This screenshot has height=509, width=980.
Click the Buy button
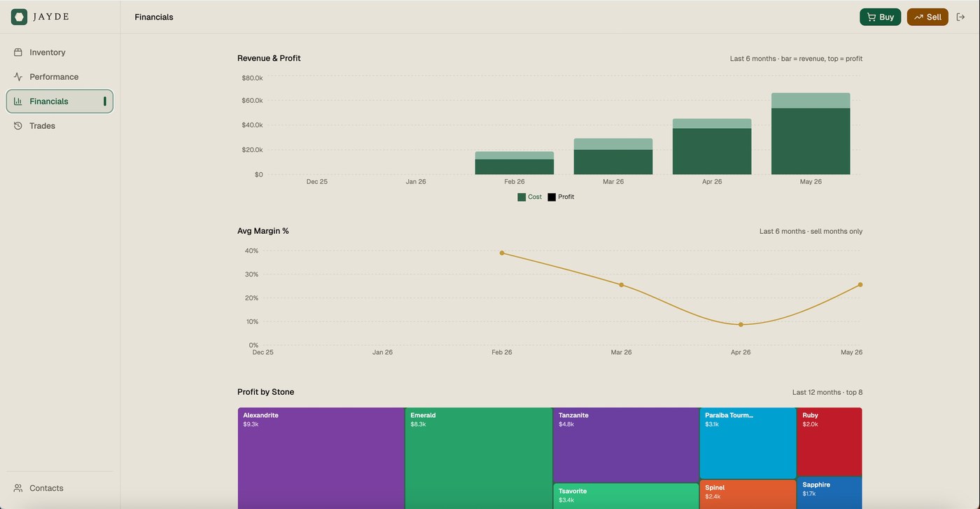pyautogui.click(x=881, y=17)
